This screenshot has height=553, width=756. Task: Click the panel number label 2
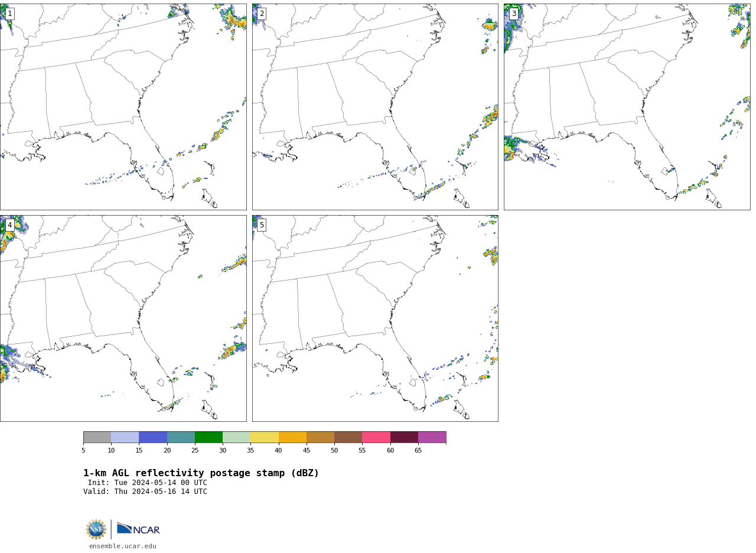point(262,14)
